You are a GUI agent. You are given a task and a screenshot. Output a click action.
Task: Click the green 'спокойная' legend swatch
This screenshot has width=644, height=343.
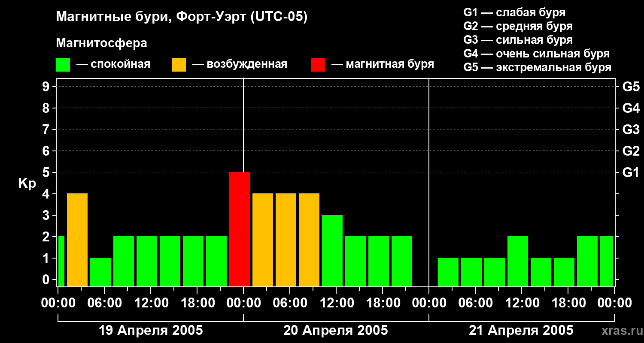click(x=63, y=65)
